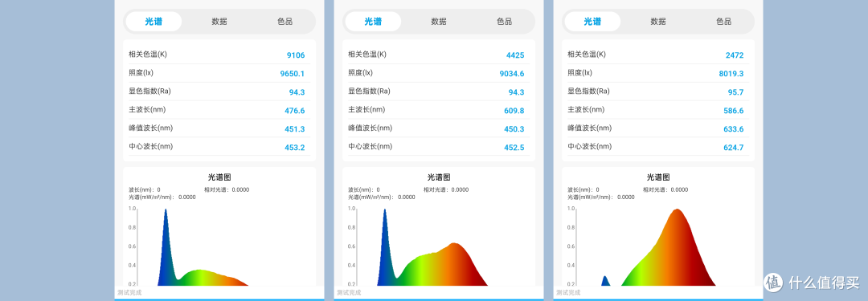Screen dimensions: 868x301
Task: Click 光谱图 title in the 4425 K panel
Action: [439, 177]
